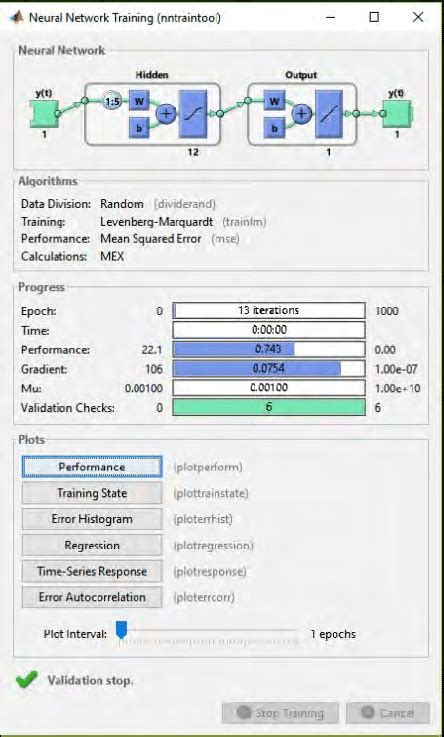Click the Gradient progress bar 0.0754

tap(269, 368)
